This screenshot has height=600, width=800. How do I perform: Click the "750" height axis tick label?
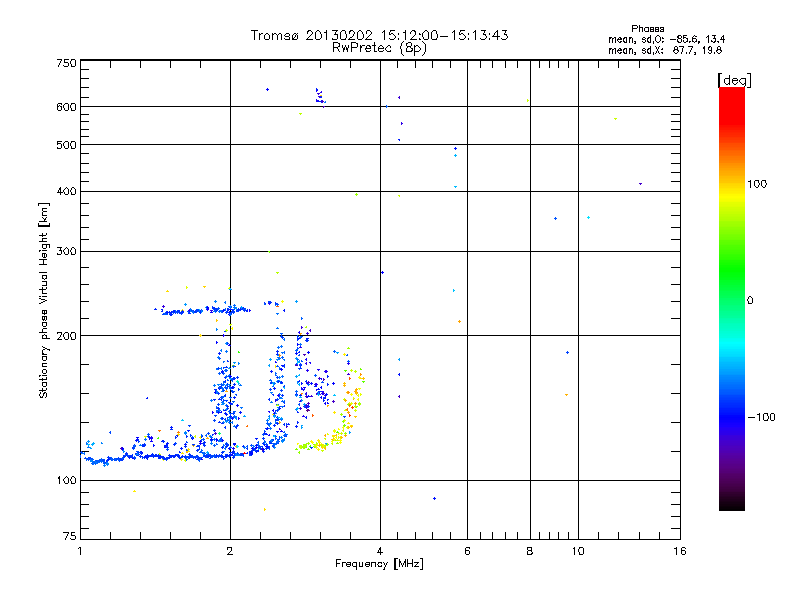click(66, 63)
